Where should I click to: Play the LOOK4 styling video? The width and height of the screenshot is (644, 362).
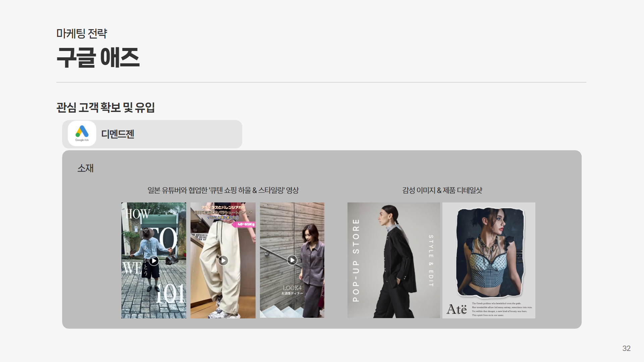[x=292, y=260]
